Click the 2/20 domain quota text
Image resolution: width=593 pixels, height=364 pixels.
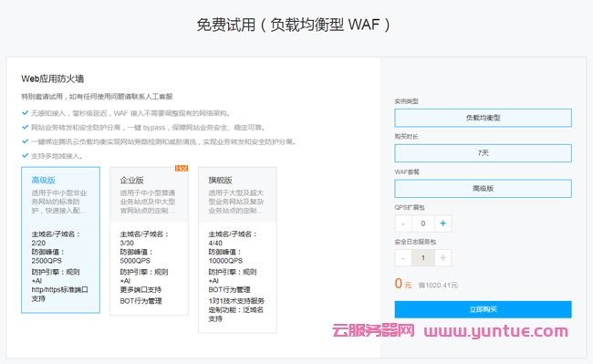click(38, 243)
